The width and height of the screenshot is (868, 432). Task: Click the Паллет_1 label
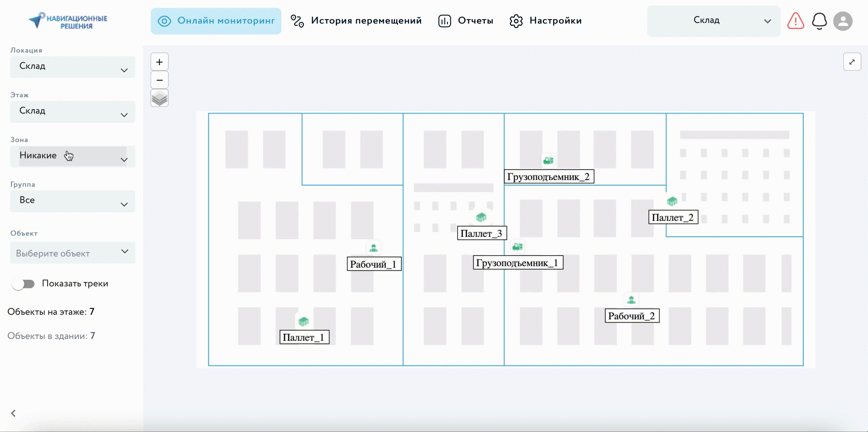[304, 337]
